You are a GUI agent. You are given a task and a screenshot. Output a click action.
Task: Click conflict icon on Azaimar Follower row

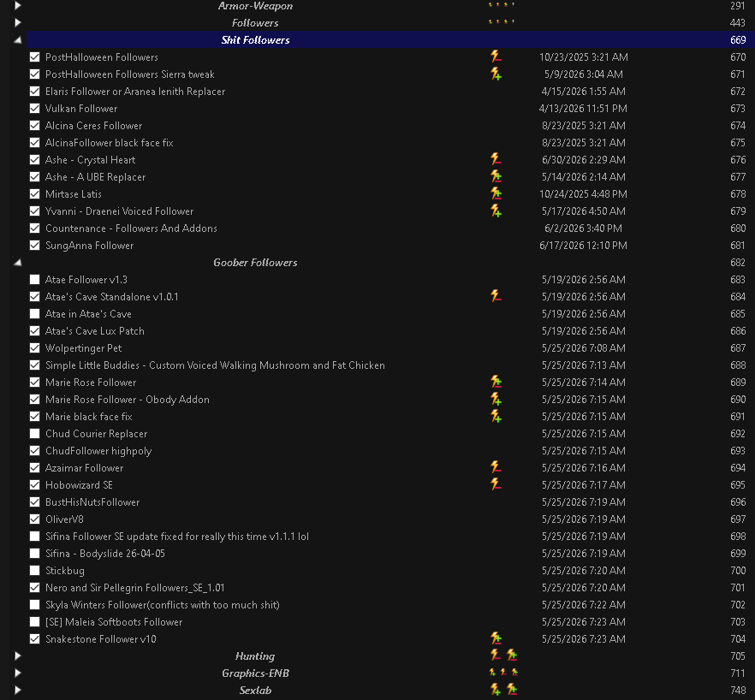coord(496,467)
